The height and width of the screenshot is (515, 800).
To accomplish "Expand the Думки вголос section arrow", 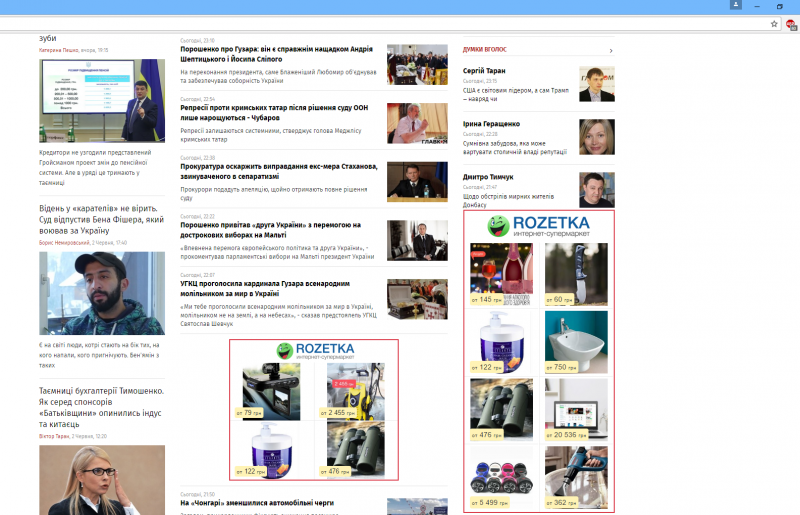I will click(x=611, y=51).
